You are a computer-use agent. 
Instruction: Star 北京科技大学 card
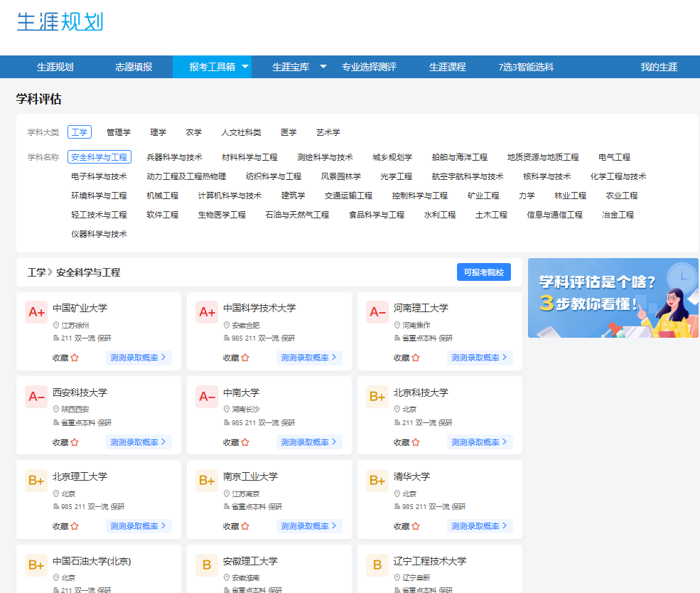(x=416, y=442)
